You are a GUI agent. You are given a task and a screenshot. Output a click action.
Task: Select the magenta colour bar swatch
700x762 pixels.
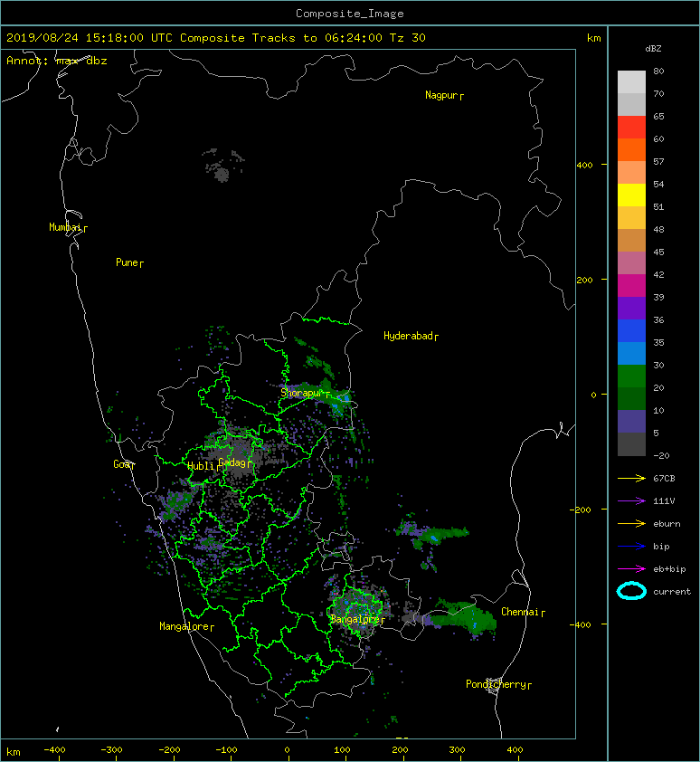(x=631, y=286)
